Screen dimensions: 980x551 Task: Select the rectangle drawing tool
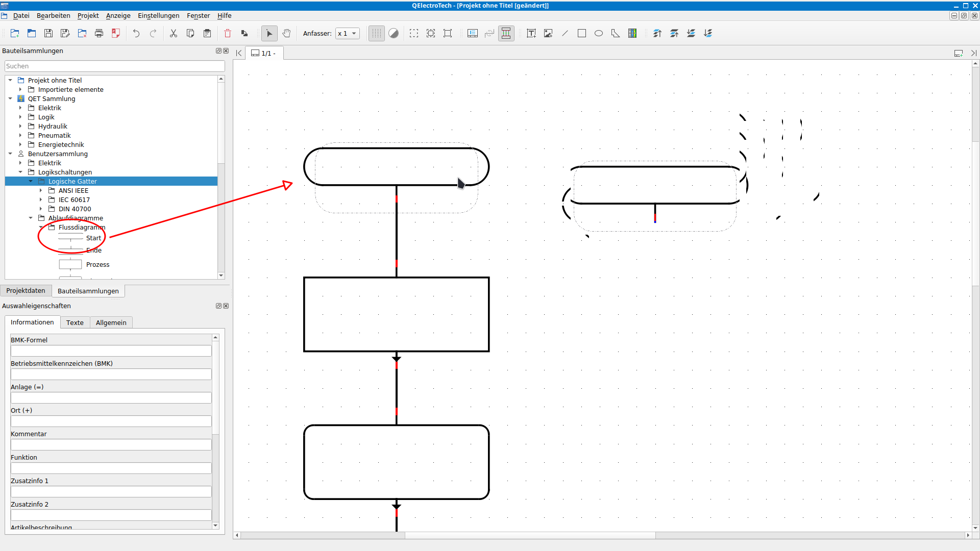click(582, 33)
